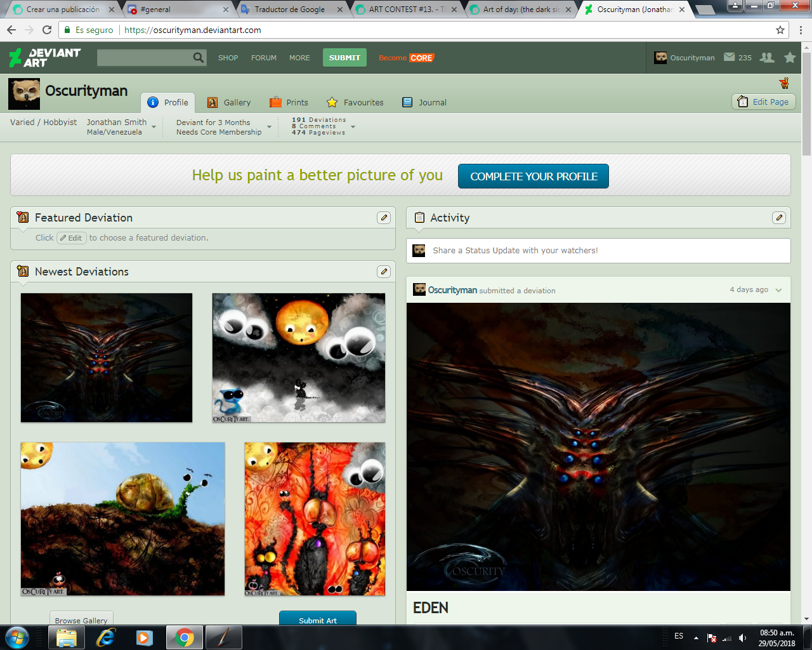Click the volume icon in the system tray
Image resolution: width=812 pixels, height=650 pixels.
742,638
